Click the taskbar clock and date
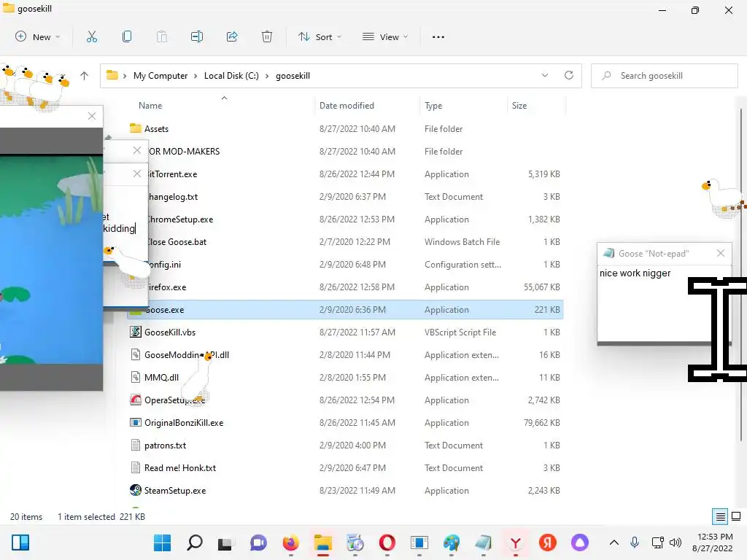747x560 pixels. coord(713,542)
